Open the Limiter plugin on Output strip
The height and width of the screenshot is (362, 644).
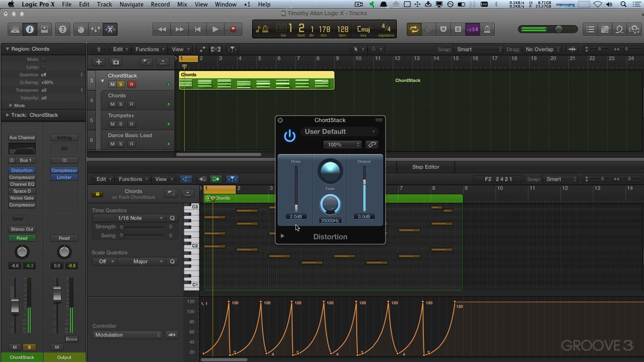click(x=64, y=177)
